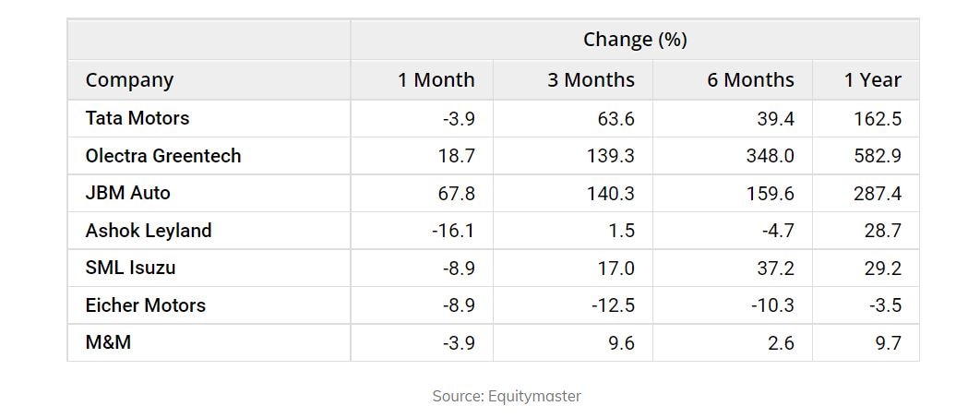Click the 3 Months column header
The height and width of the screenshot is (418, 980).
coord(591,80)
